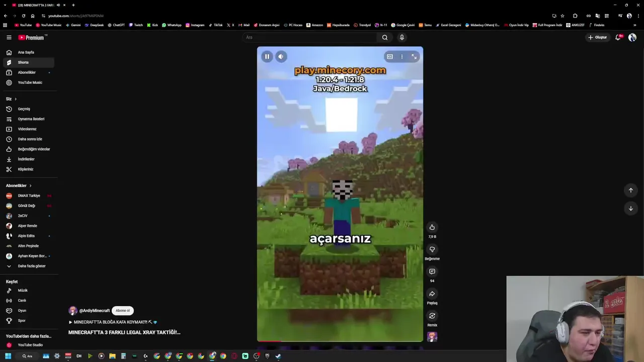Viewport: 644px width, 362px height.
Task: Open the @ArdiyMinecraft channel
Action: (94, 311)
